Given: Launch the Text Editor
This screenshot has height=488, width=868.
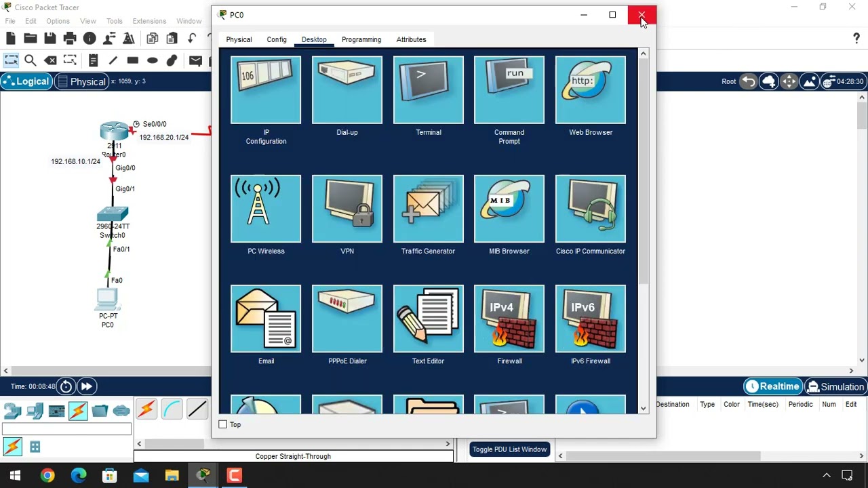Looking at the screenshot, I should click(x=428, y=319).
